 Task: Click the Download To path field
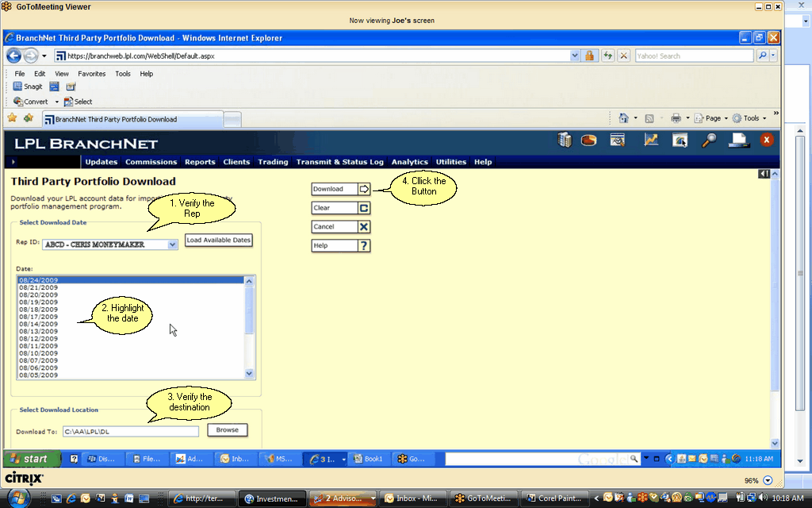pos(131,432)
